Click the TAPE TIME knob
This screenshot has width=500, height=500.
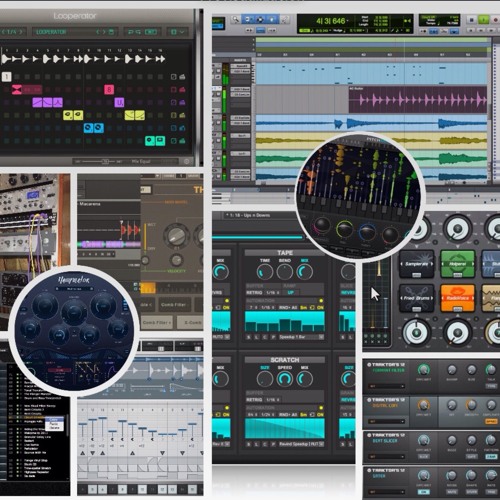tap(265, 272)
